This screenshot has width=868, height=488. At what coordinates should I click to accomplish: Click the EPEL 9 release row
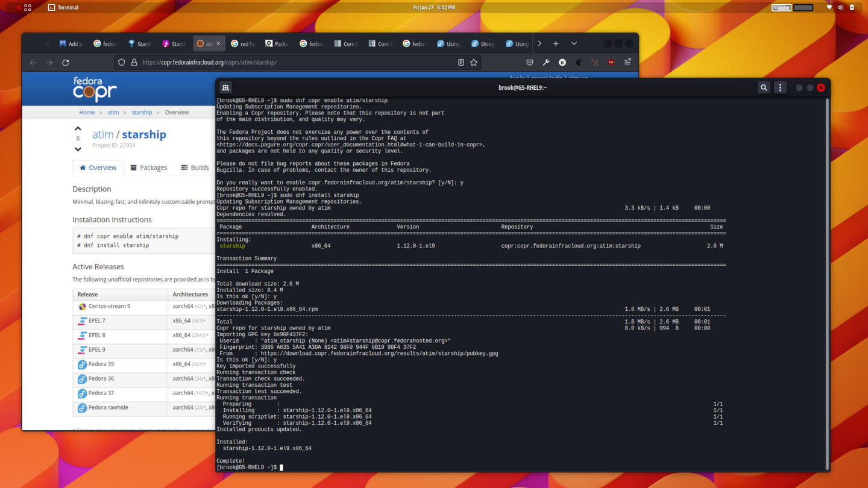[144, 350]
